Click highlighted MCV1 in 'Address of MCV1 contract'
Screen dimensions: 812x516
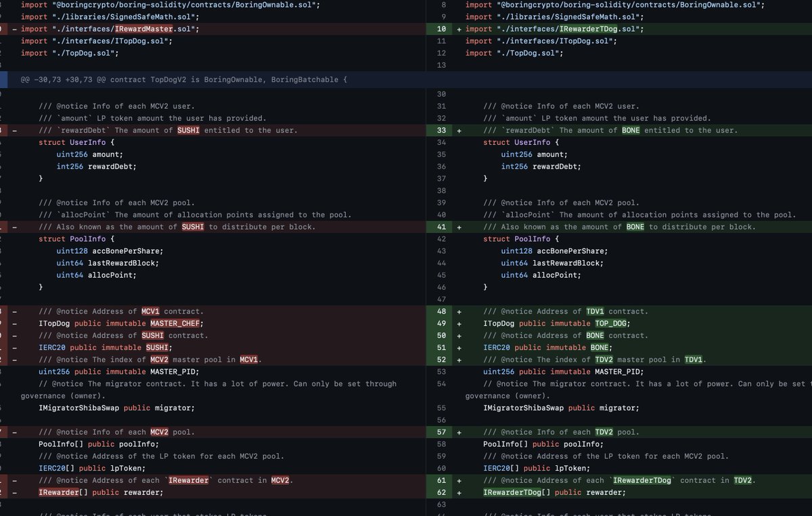click(x=150, y=311)
